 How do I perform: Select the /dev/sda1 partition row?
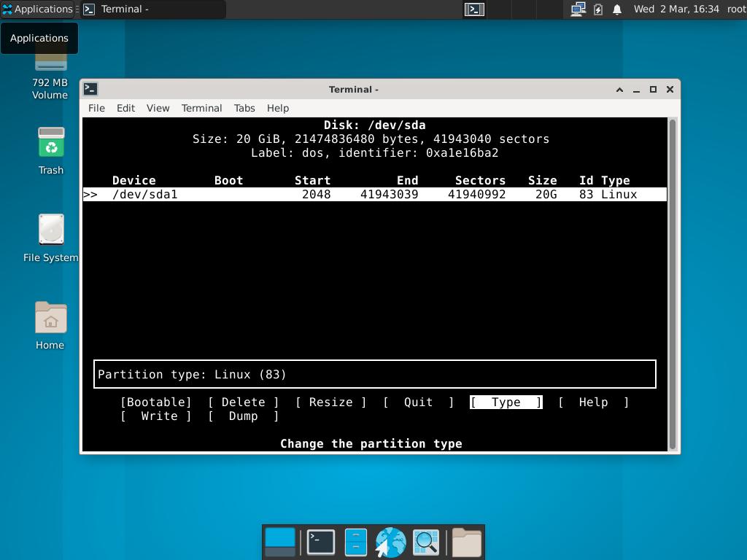coord(374,194)
